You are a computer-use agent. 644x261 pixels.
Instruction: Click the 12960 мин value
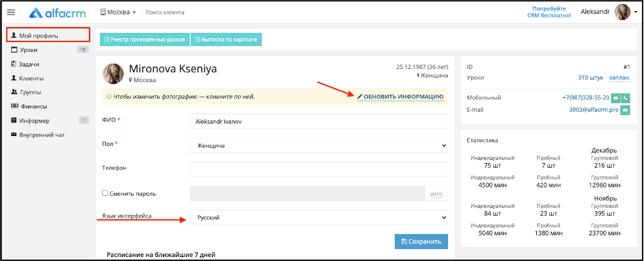tap(604, 185)
